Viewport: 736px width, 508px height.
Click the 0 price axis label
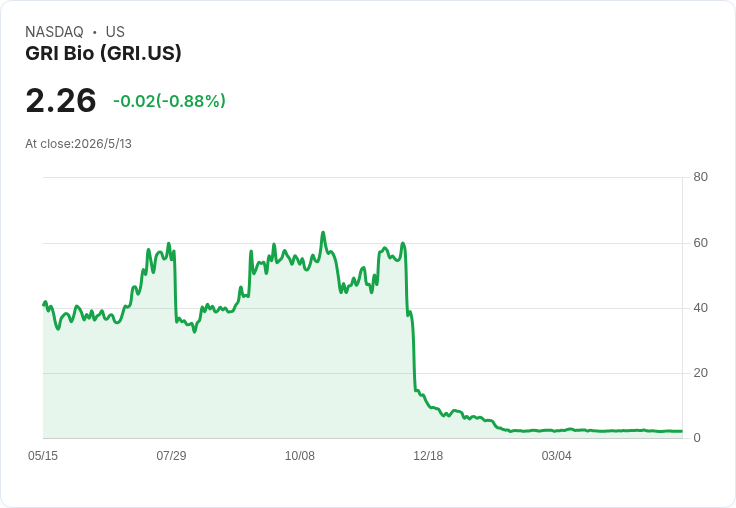coord(697,438)
